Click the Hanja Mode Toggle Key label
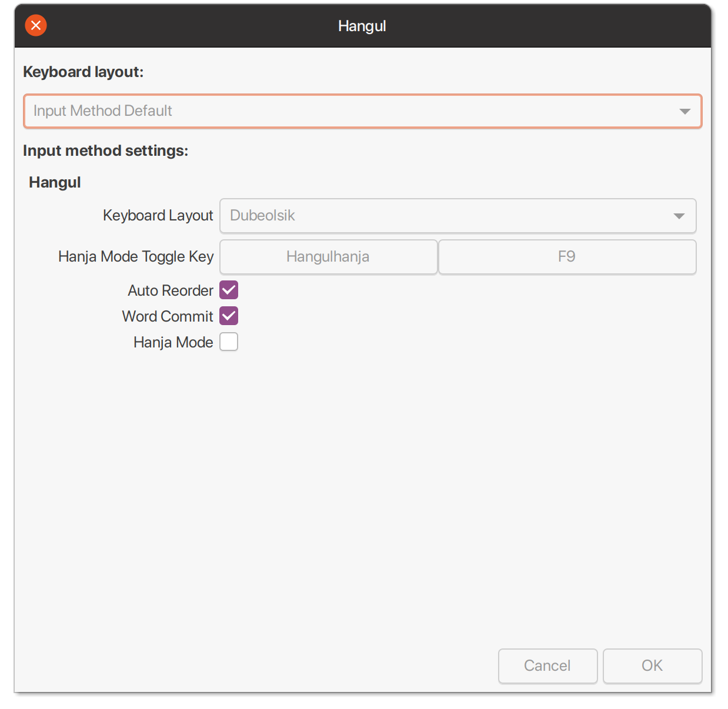The width and height of the screenshot is (728, 709). (x=136, y=257)
